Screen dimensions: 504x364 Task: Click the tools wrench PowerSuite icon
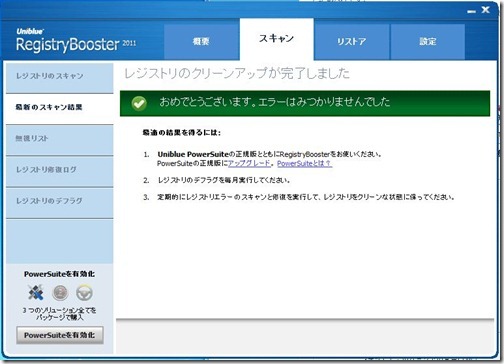tap(36, 292)
